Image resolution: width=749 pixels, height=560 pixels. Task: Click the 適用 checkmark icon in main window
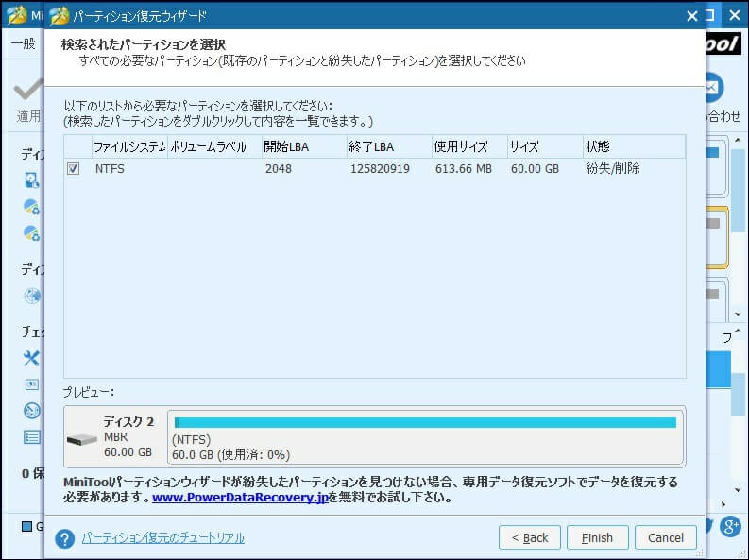point(27,90)
